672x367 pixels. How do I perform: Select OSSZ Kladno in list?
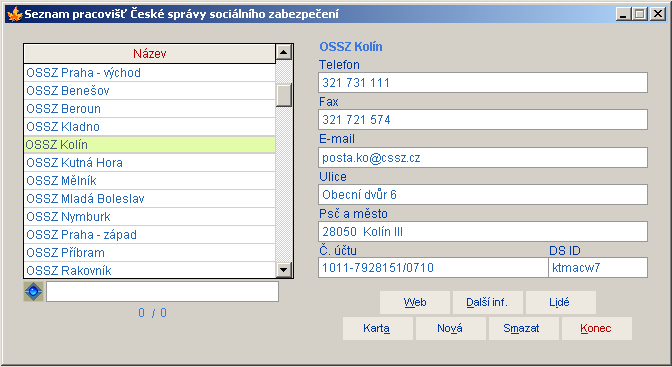150,127
